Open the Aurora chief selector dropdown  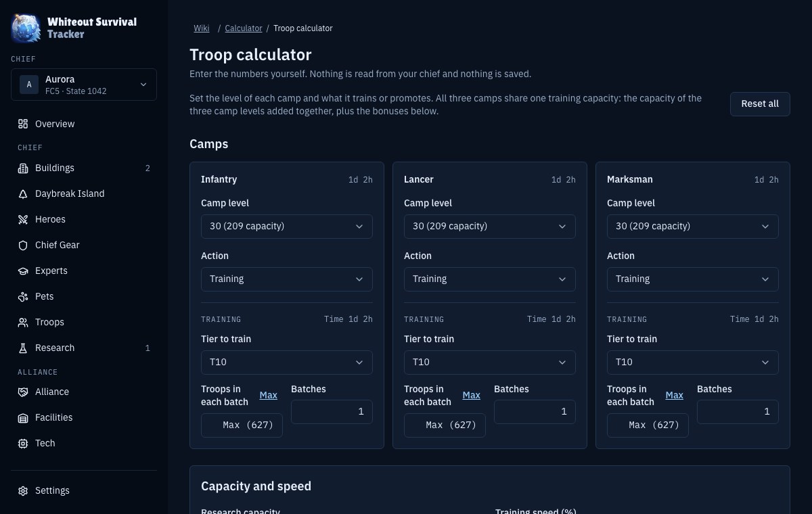coord(84,85)
